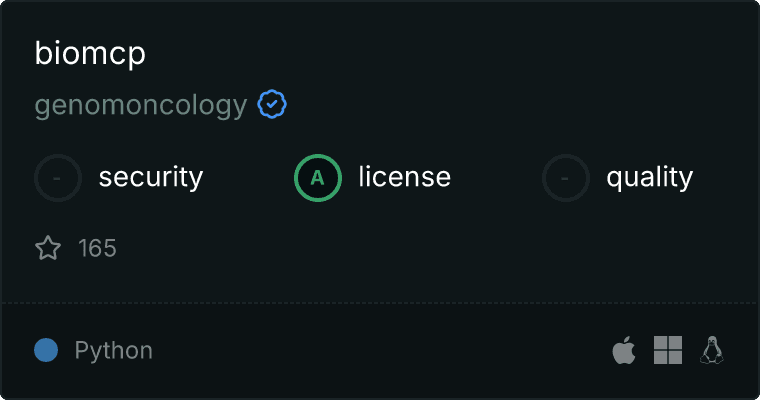This screenshot has width=760, height=400.
Task: Click the license label text
Action: pyautogui.click(x=405, y=176)
